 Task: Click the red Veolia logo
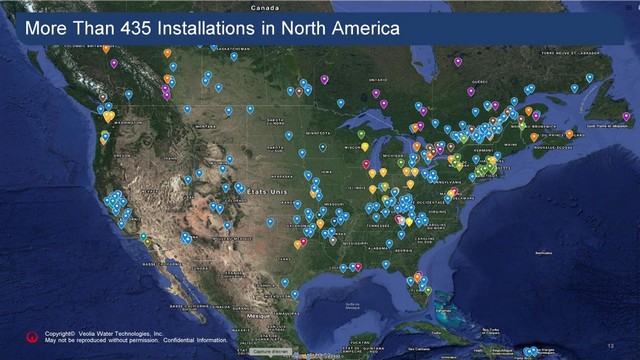click(x=32, y=337)
